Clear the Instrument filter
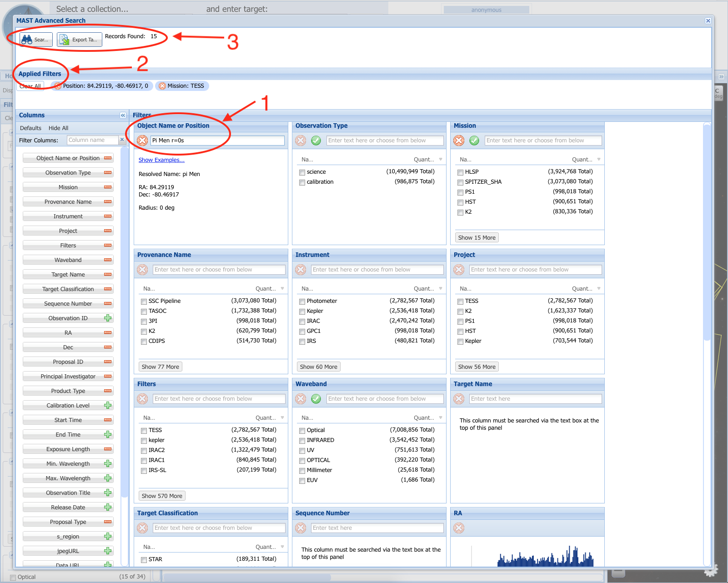Viewport: 728px width, 583px height. (x=301, y=270)
